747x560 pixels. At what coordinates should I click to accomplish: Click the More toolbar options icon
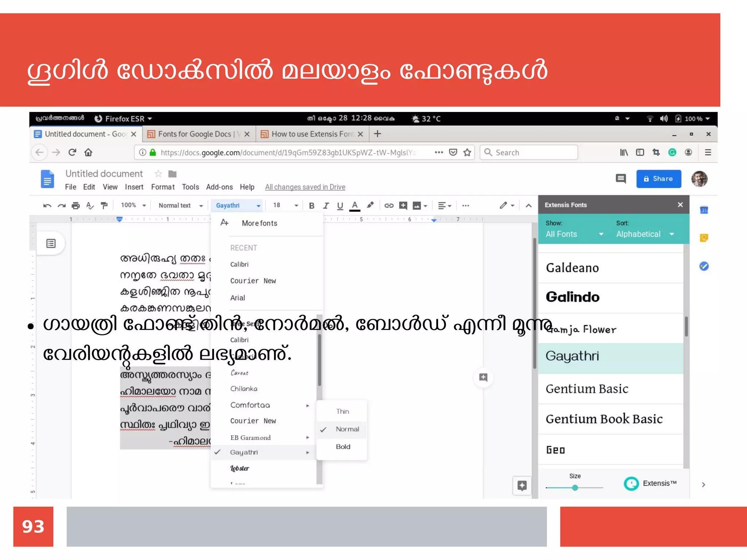(465, 206)
